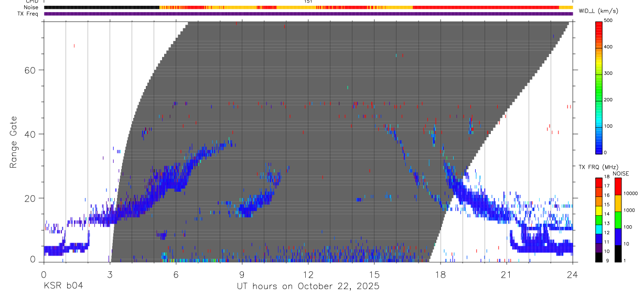Click the '200' label on WID colorbar
This screenshot has width=644, height=297.
point(608,100)
